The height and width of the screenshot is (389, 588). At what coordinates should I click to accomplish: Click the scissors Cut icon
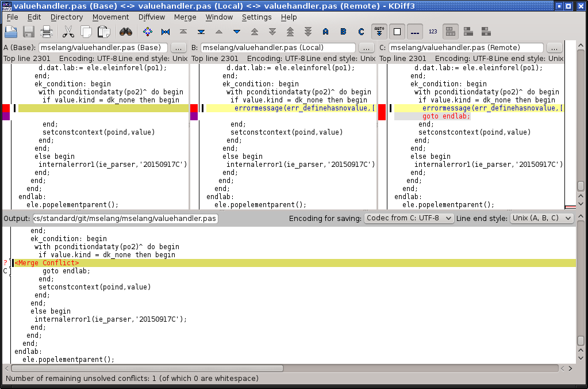click(x=68, y=32)
